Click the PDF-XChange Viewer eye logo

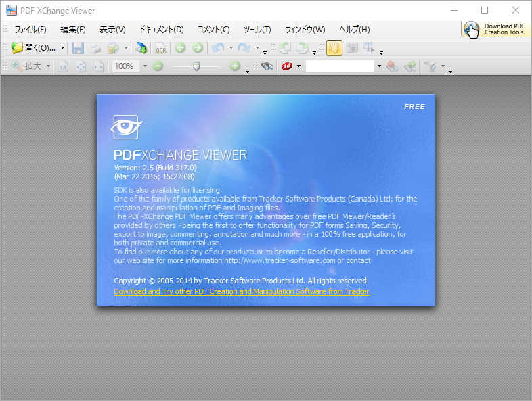click(x=126, y=127)
